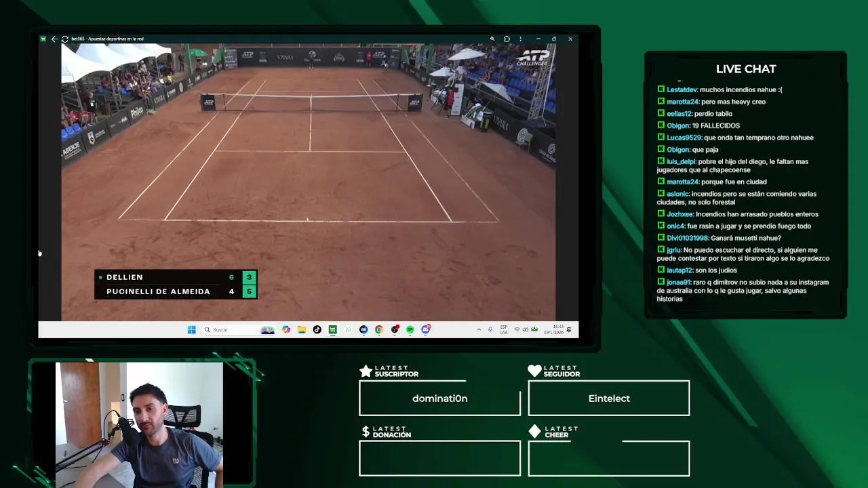Open the dark blue app left of Chrome on taskbar
This screenshot has height=488, width=868.
click(x=363, y=329)
